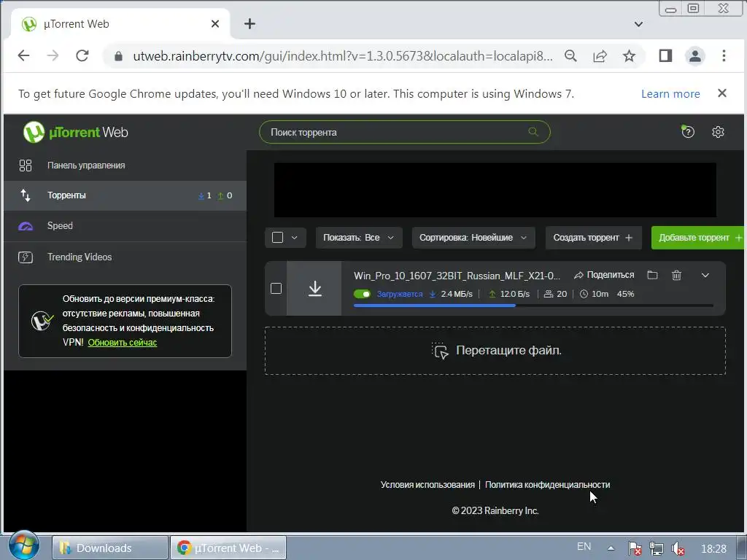Click the network tray icon

coord(657,548)
